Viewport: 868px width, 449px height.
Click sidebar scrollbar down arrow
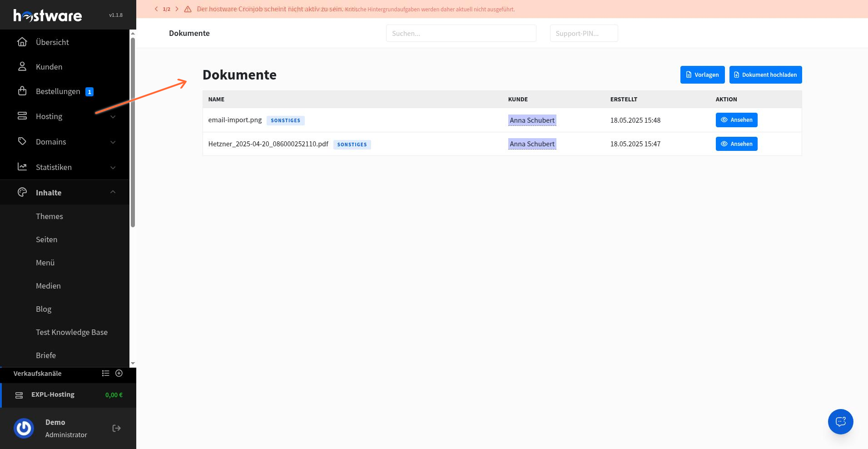[x=133, y=364]
